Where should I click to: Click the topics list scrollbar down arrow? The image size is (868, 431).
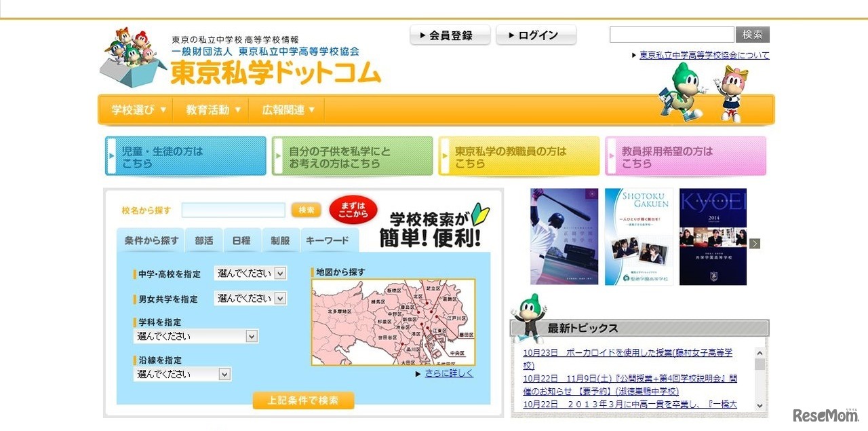pos(760,406)
